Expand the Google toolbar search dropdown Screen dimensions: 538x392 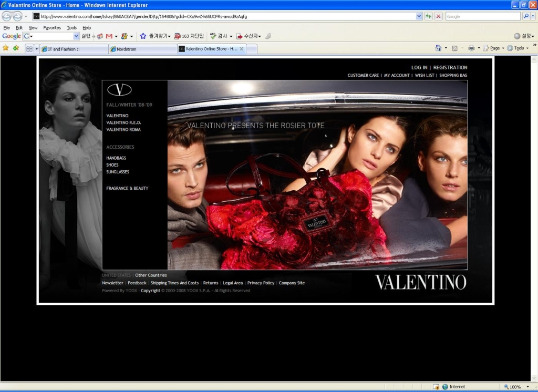coord(76,36)
